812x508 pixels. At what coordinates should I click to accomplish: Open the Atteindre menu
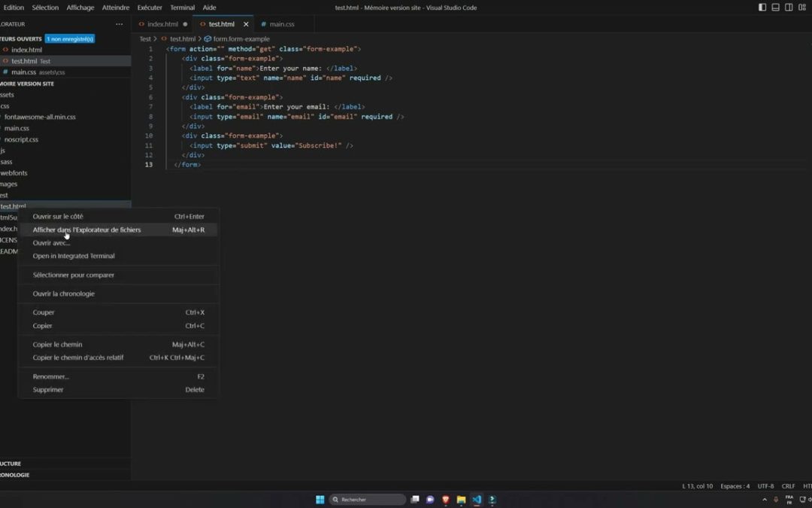click(x=116, y=8)
